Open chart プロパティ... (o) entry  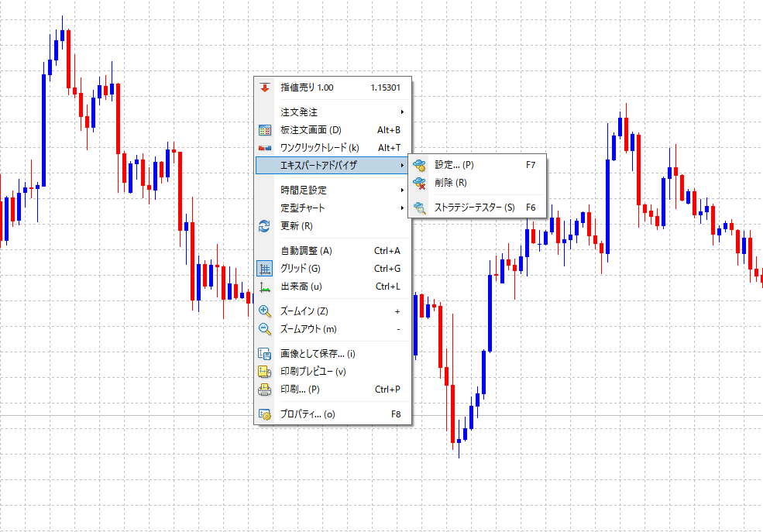(333, 414)
